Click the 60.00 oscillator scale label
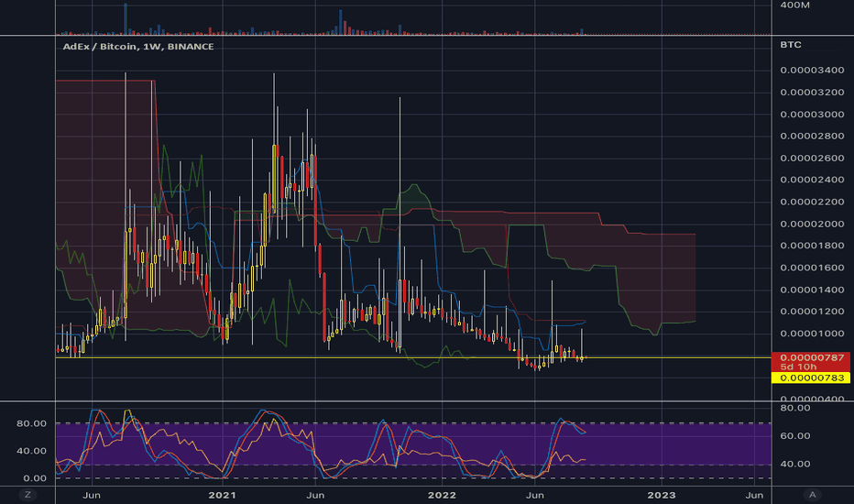854x504 pixels. coord(795,436)
